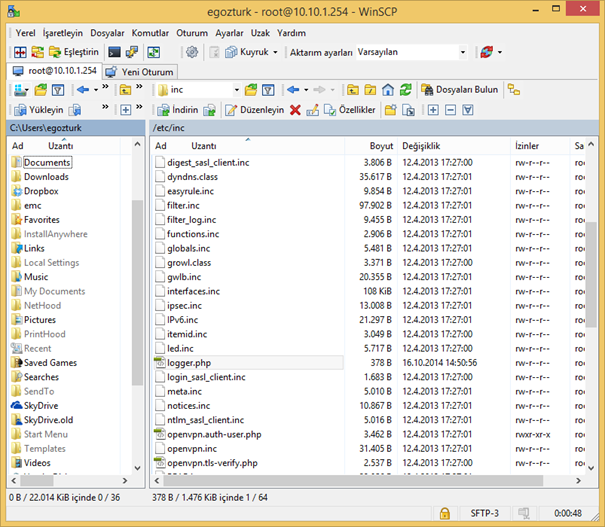
Task: Open the Yardım menu
Action: coord(291,33)
